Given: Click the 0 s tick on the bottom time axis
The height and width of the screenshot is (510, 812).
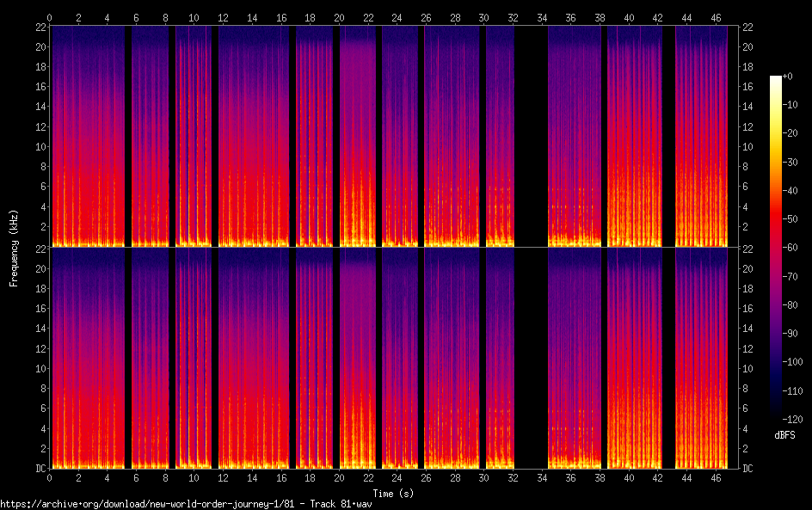Looking at the screenshot, I should pyautogui.click(x=49, y=477).
